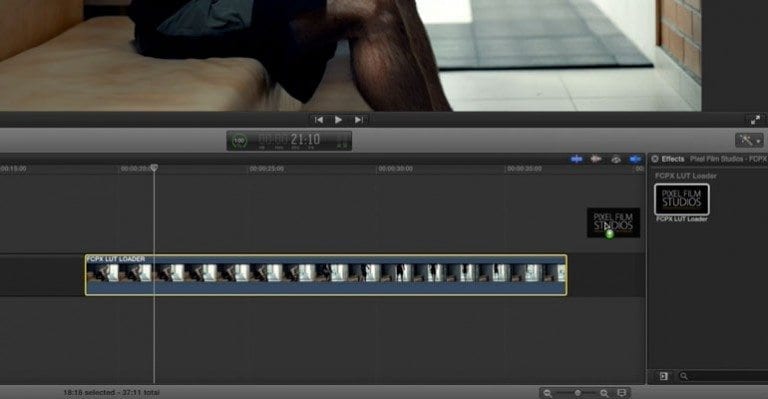Select the FCPX LUT Loader effect thumbnail

pyautogui.click(x=681, y=199)
